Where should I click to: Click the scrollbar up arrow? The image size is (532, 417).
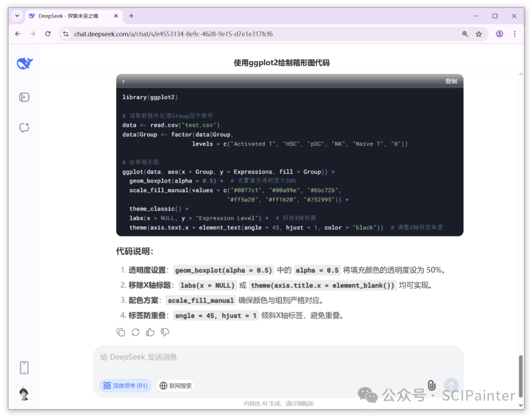pos(521,74)
